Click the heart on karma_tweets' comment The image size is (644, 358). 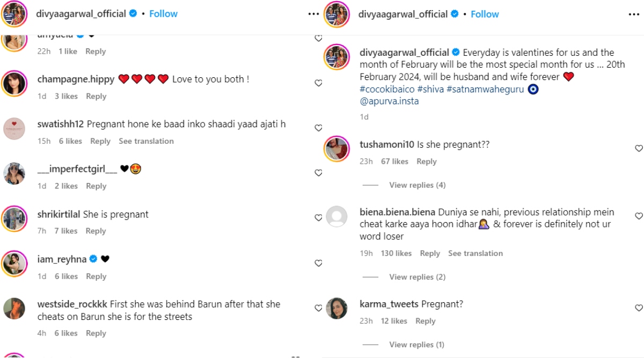tap(639, 308)
